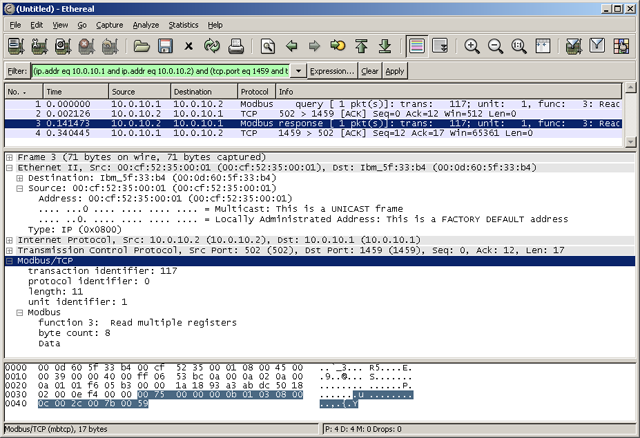Expand the Frame 3 tree node

(x=9, y=157)
